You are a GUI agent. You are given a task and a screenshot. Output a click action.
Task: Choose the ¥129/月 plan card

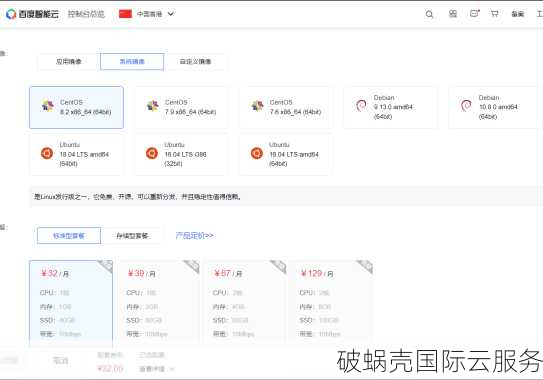coord(331,303)
